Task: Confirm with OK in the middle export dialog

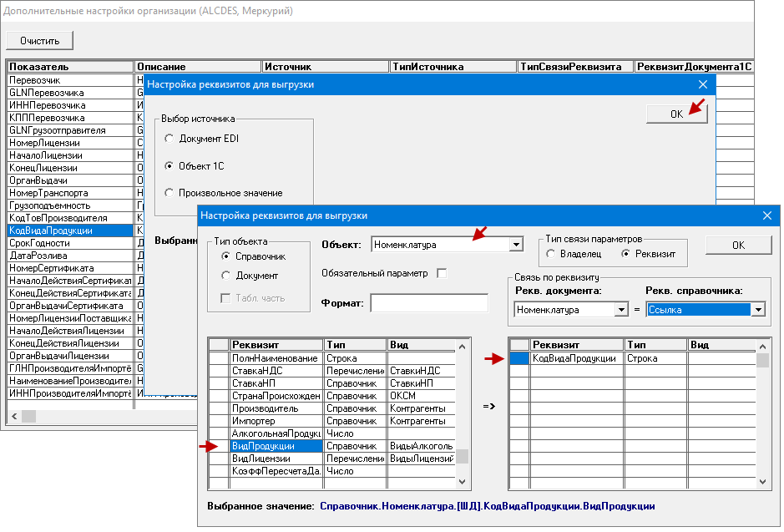Action: coord(676,114)
